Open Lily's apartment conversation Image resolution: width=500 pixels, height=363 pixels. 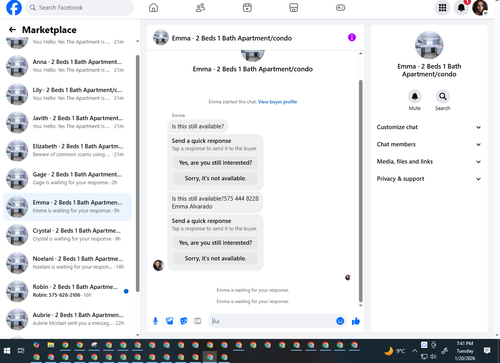pos(67,94)
